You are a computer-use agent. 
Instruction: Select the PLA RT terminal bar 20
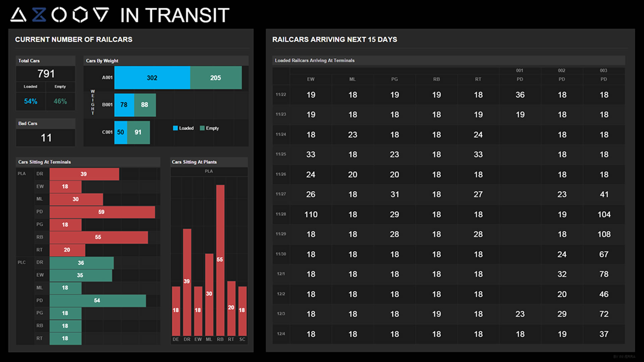(x=67, y=250)
